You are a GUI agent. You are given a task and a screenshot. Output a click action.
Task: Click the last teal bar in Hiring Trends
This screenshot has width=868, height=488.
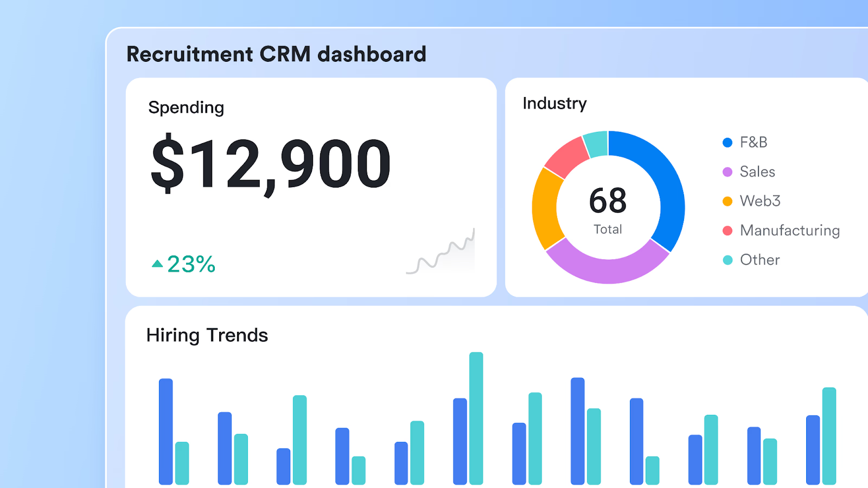(829, 436)
